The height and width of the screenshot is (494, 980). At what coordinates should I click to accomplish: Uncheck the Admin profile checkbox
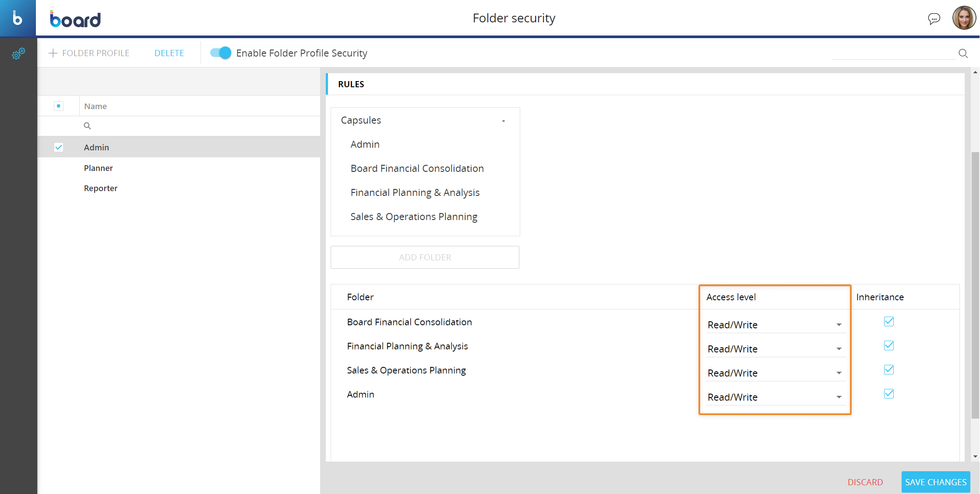coord(59,147)
